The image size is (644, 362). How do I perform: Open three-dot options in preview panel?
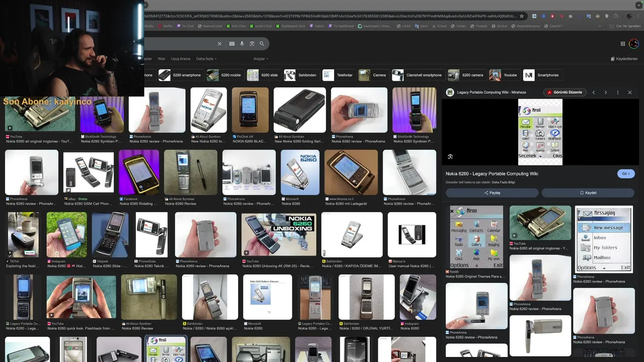(617, 93)
